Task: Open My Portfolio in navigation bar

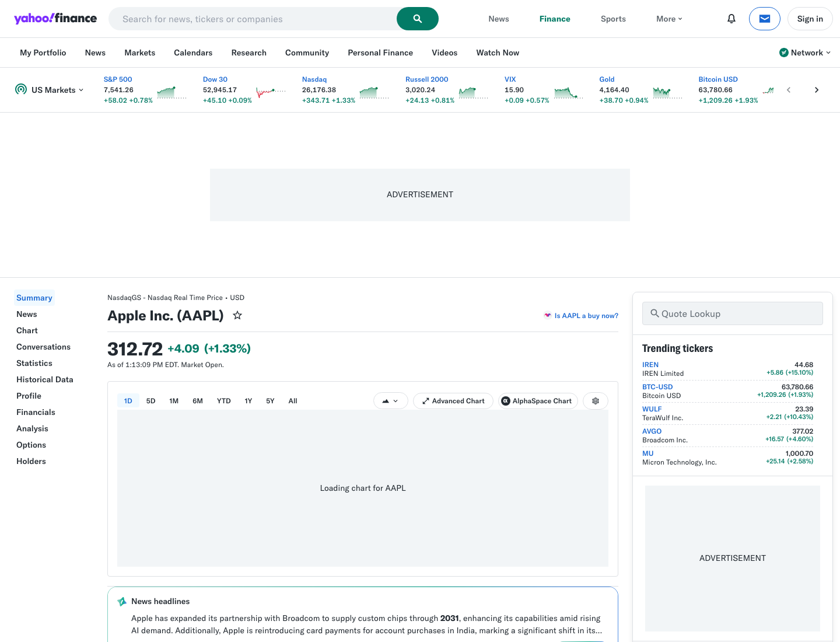Action: tap(43, 53)
